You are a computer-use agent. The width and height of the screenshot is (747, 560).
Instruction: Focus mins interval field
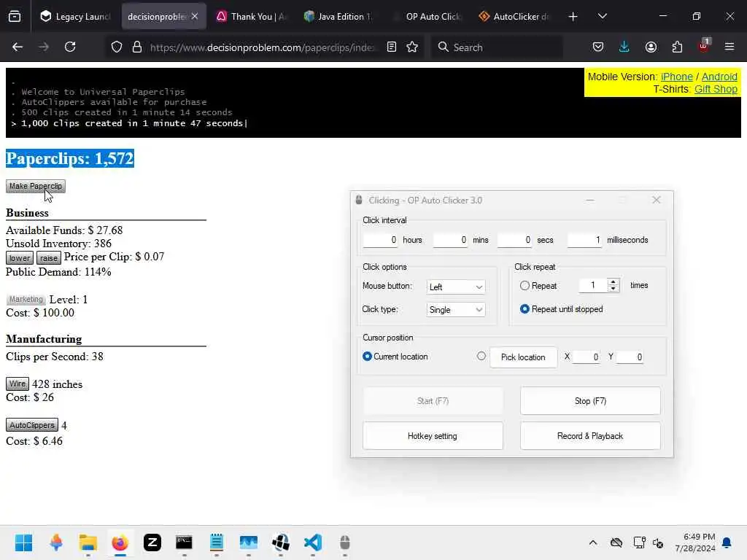pos(450,240)
